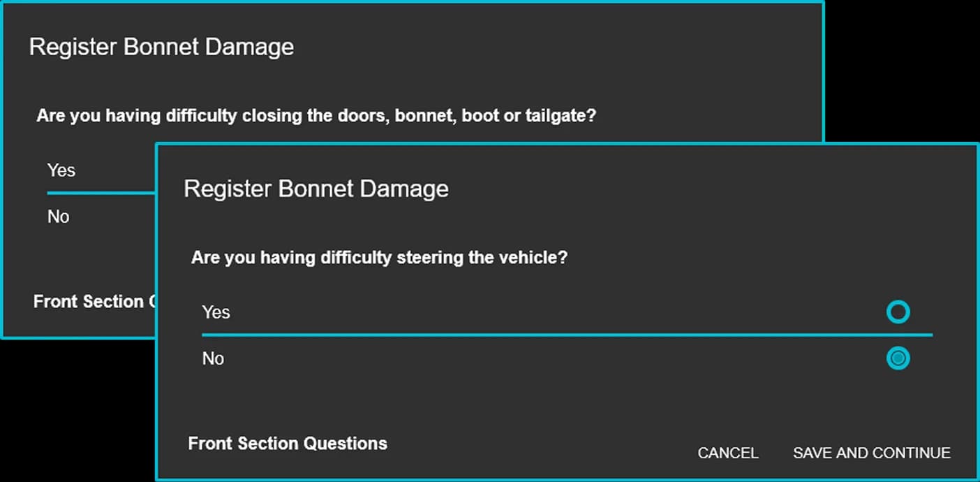The image size is (980, 482).
Task: Choose Yes for difficulty closing doors question
Action: click(61, 170)
